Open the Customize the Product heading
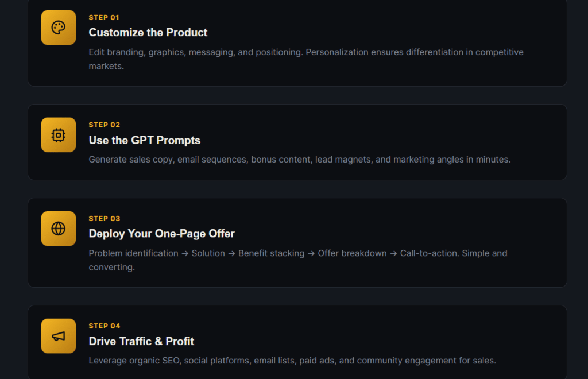The width and height of the screenshot is (588, 379). [148, 33]
